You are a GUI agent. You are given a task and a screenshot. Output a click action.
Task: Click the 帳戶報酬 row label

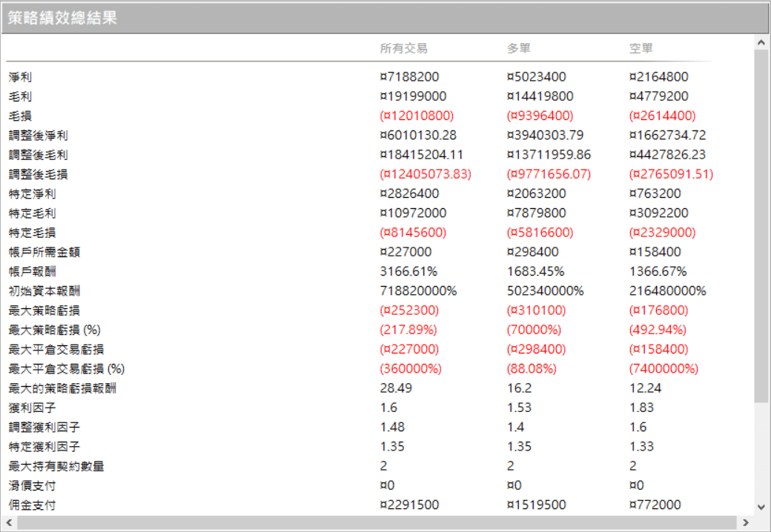click(33, 272)
